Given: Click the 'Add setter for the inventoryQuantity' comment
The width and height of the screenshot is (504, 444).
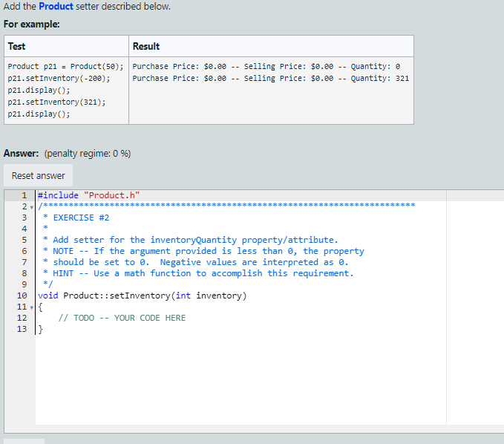Looking at the screenshot, I should click(190, 240).
